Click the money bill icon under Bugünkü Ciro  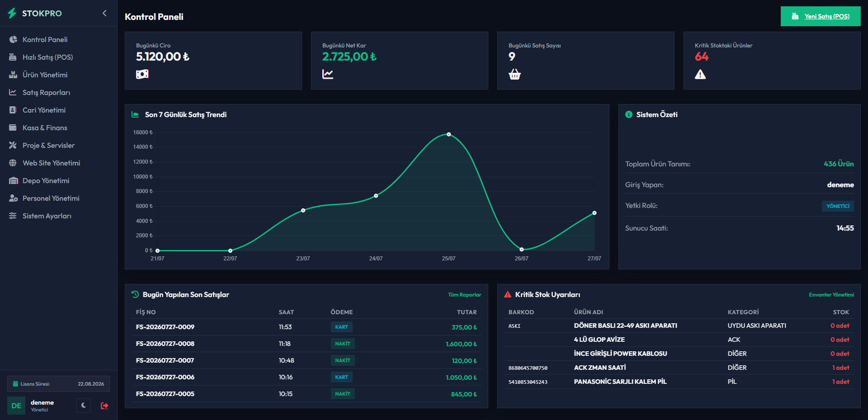142,74
